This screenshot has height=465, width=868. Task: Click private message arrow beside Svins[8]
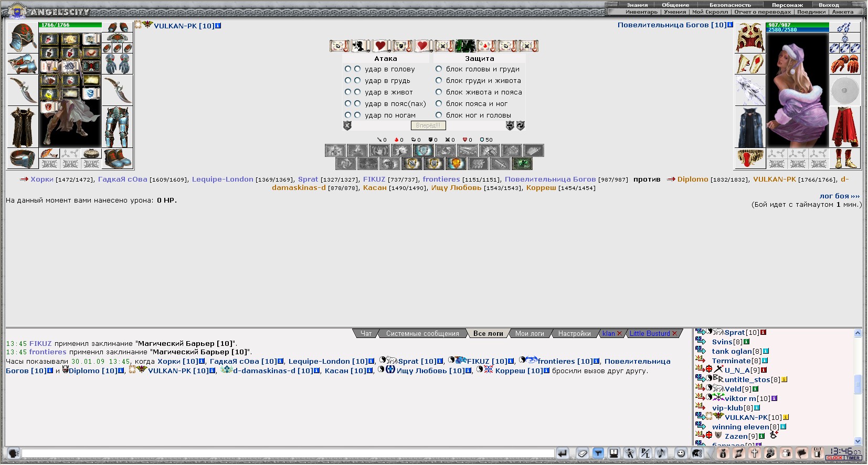click(x=701, y=341)
